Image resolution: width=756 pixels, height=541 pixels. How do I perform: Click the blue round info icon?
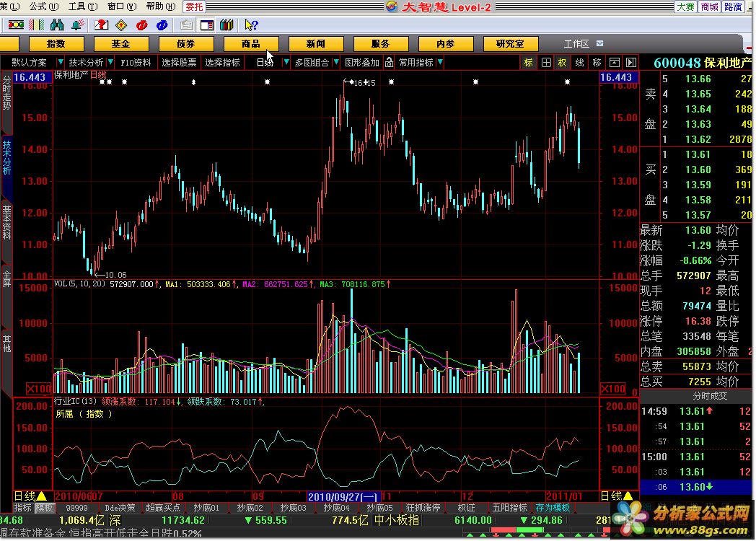click(x=162, y=25)
